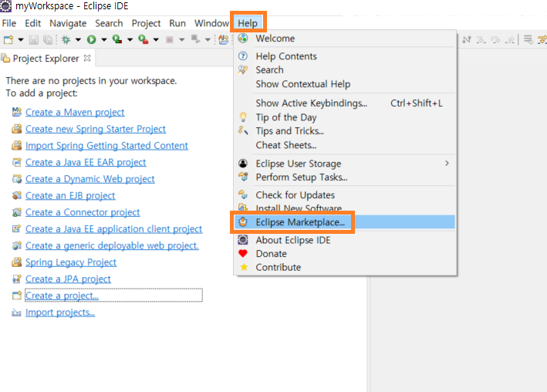Click the grayed relaunch icon in toolbar
Image resolution: width=547 pixels, height=392 pixels.
195,39
